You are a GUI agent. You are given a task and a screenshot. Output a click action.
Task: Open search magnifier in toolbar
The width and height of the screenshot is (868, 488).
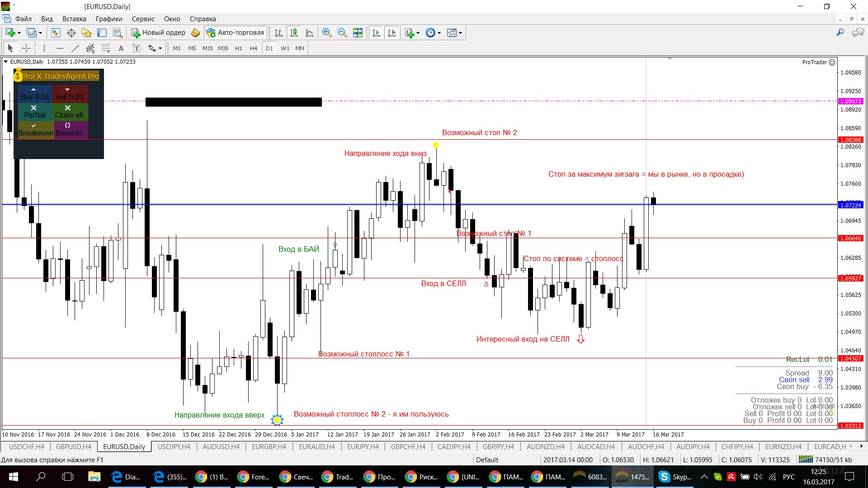click(x=840, y=33)
